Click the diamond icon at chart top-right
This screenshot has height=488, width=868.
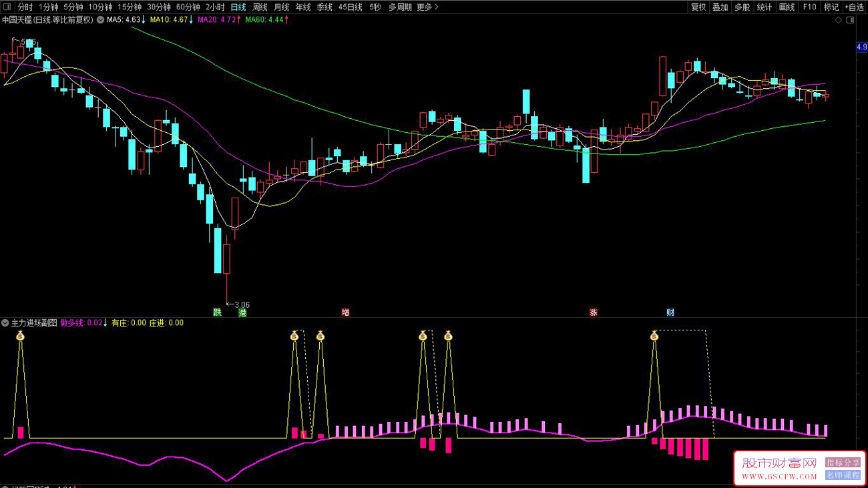839,20
